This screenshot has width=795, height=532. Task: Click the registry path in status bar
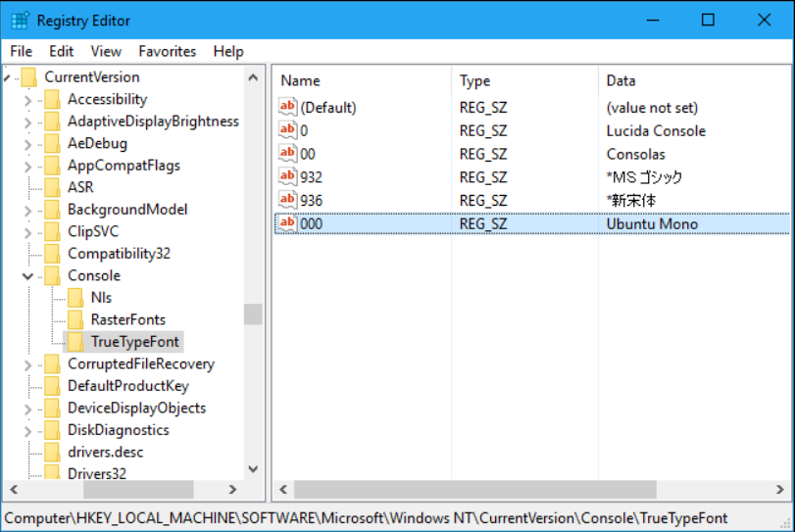366,518
